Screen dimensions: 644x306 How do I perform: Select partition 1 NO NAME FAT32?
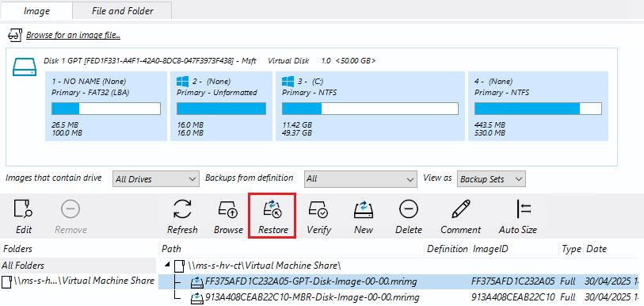[x=106, y=106]
